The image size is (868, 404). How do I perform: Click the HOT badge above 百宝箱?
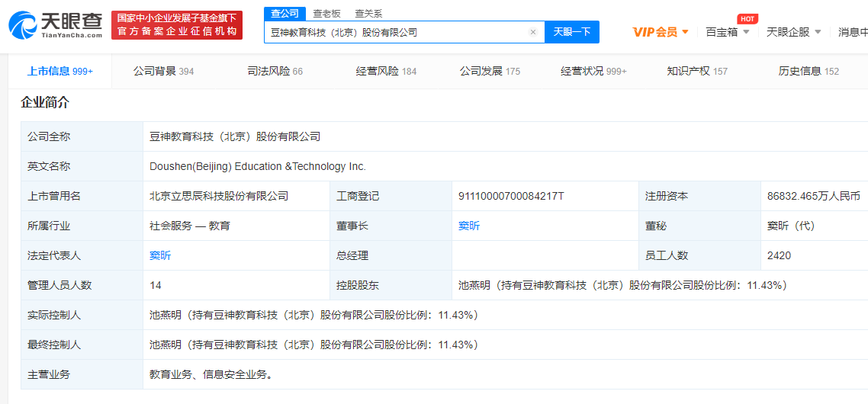747,19
